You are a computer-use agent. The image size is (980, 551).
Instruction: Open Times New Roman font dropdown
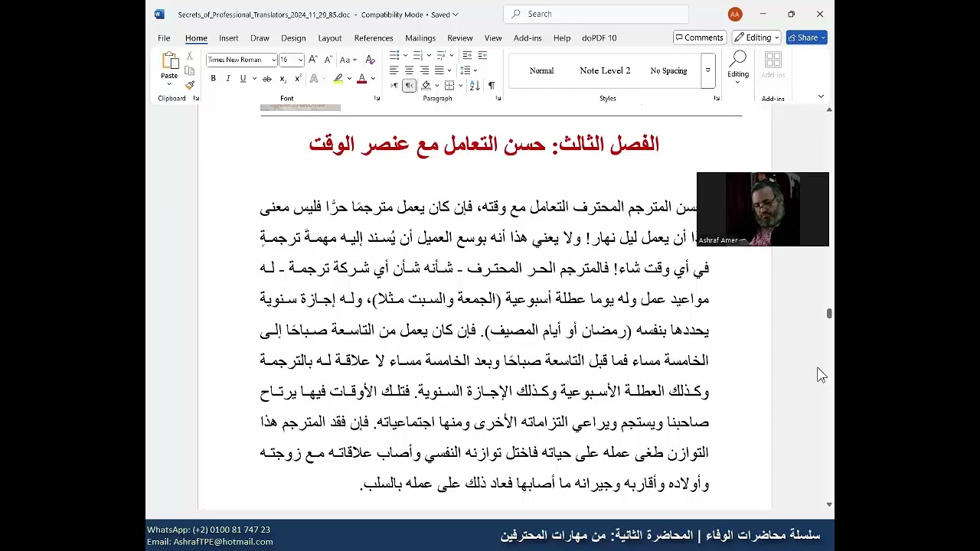273,60
